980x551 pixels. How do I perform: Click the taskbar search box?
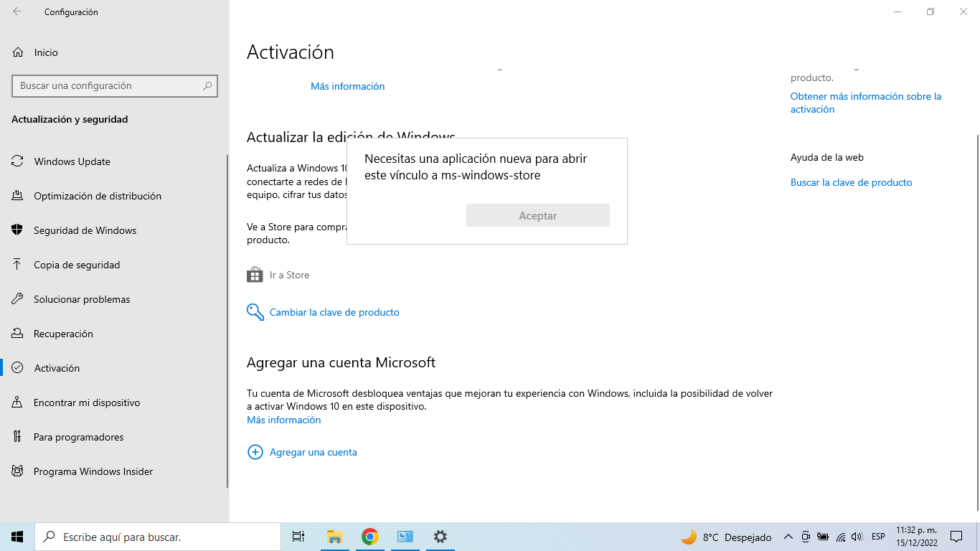pos(158,537)
